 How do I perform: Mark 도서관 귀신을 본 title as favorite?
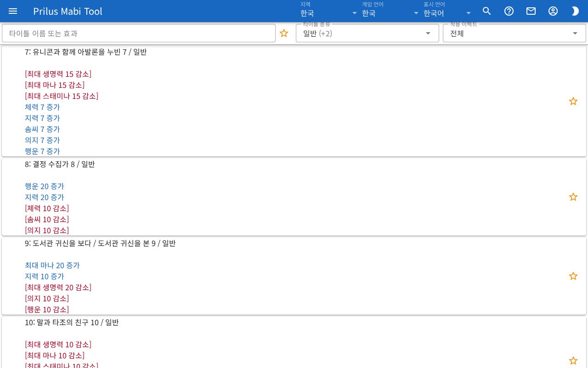pyautogui.click(x=573, y=276)
